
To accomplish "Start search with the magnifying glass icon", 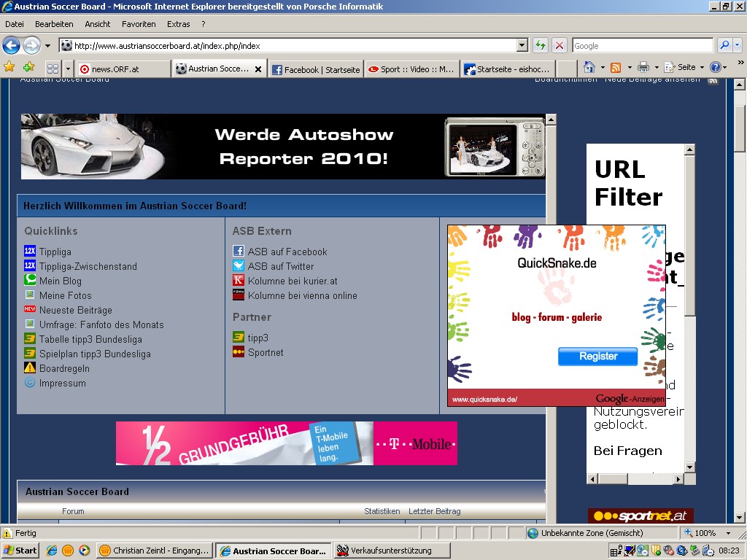I will (724, 45).
